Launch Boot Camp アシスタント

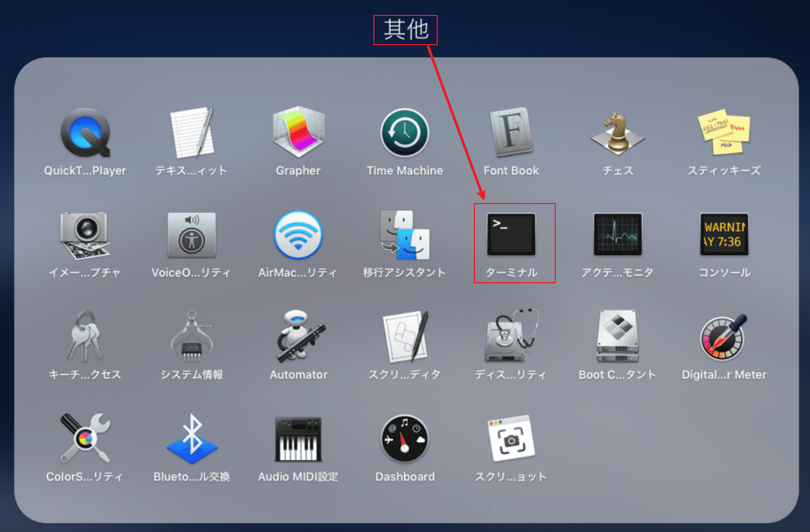(x=617, y=337)
